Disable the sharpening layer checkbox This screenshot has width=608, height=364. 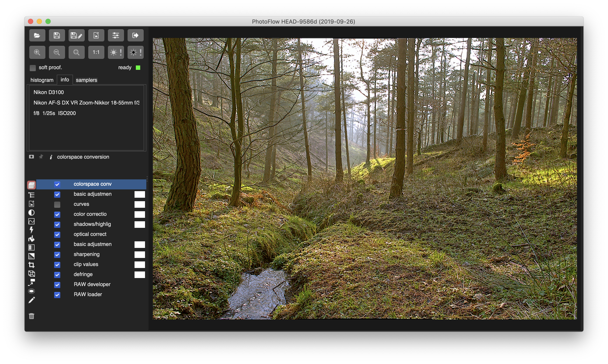[57, 255]
